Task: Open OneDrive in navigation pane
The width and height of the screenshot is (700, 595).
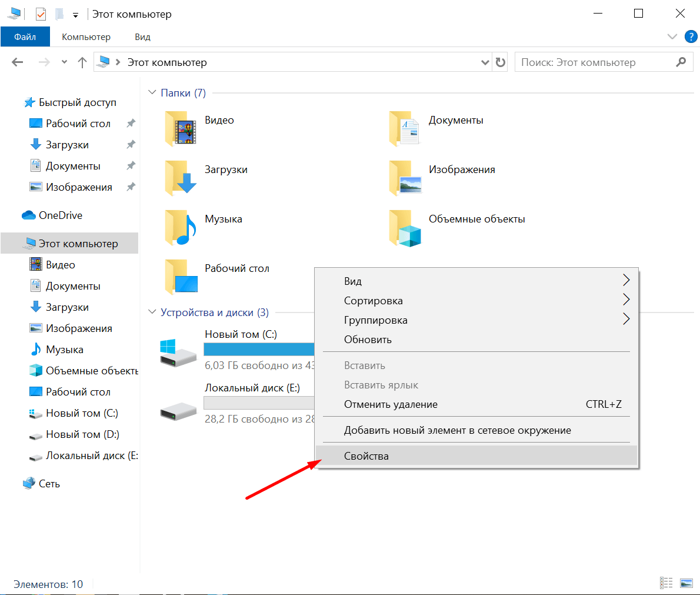Action: pyautogui.click(x=52, y=215)
